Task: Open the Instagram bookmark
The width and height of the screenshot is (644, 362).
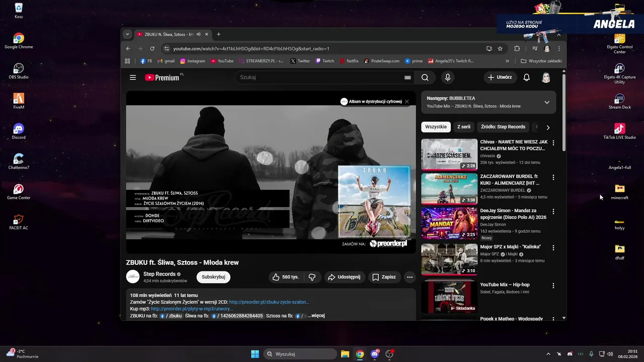Action: click(x=193, y=61)
